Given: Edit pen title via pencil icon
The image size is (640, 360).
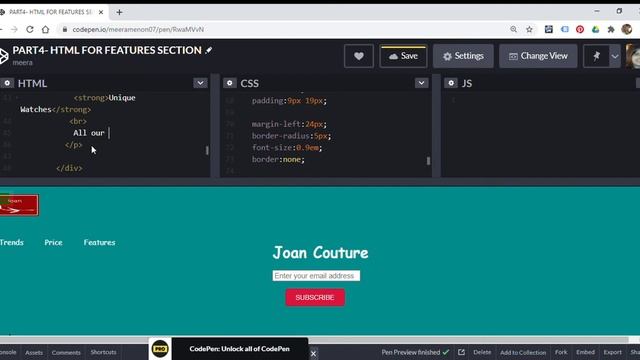Looking at the screenshot, I should tap(209, 50).
